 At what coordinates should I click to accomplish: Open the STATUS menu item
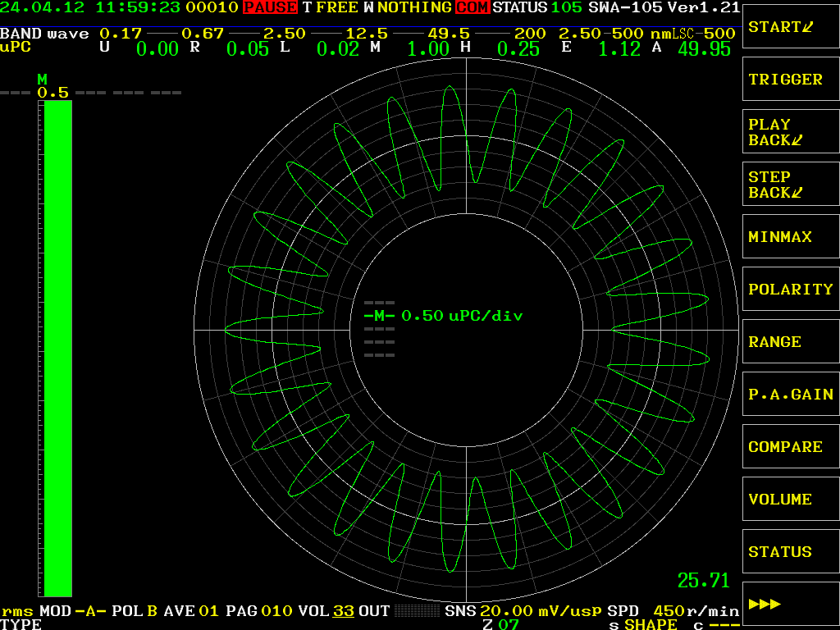pyautogui.click(x=791, y=552)
